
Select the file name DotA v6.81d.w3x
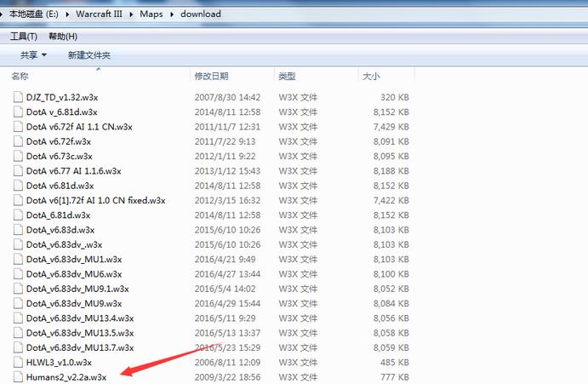60,186
